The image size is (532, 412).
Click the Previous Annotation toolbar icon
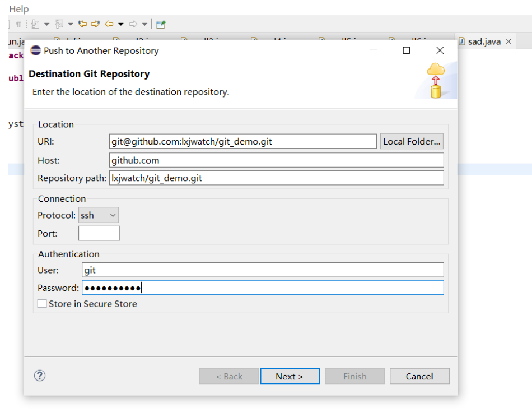pyautogui.click(x=59, y=24)
